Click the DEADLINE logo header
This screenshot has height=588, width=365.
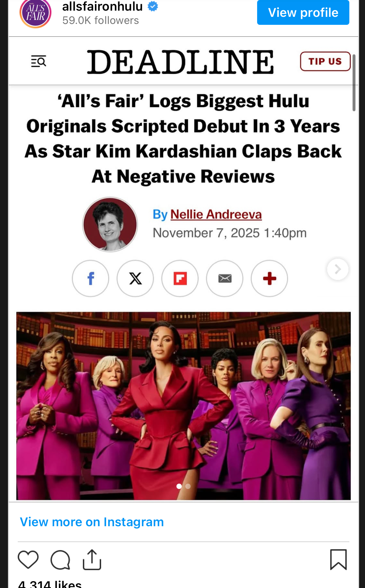pos(180,62)
